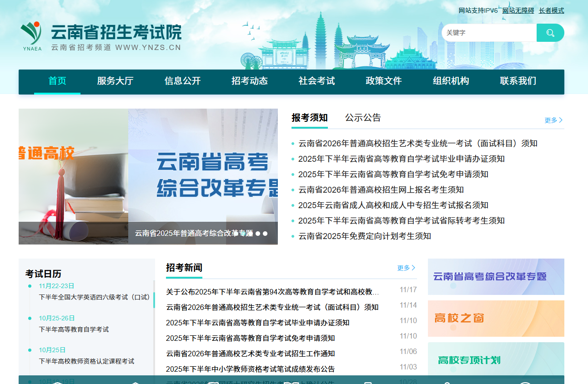The height and width of the screenshot is (384, 588).
Task: Select the last carousel dot indicator
Action: pyautogui.click(x=265, y=234)
